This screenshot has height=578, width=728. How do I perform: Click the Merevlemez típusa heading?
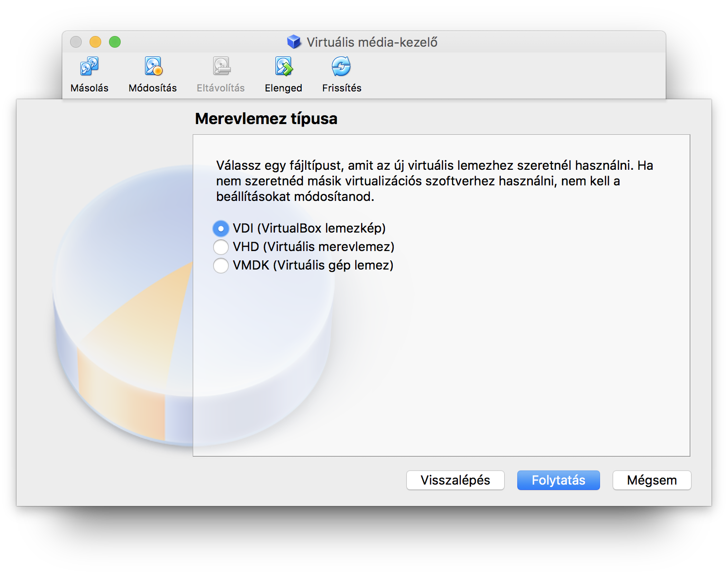click(266, 119)
